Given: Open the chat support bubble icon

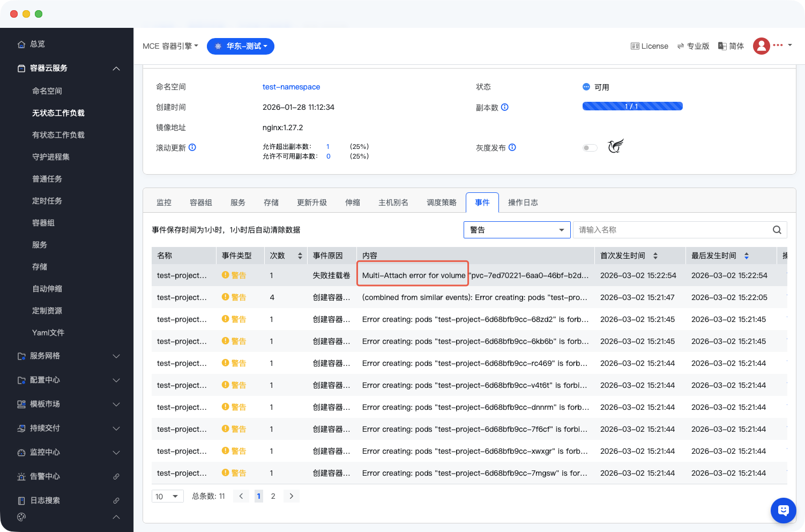Looking at the screenshot, I should 783,510.
